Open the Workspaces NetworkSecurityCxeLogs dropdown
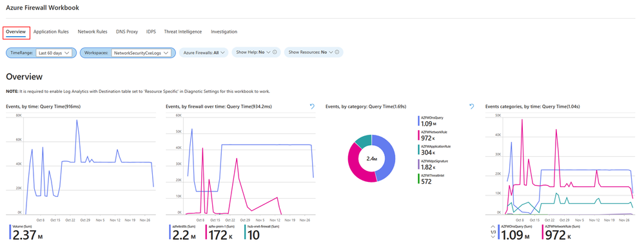Viewport: 644px width, 247px height. [x=142, y=53]
